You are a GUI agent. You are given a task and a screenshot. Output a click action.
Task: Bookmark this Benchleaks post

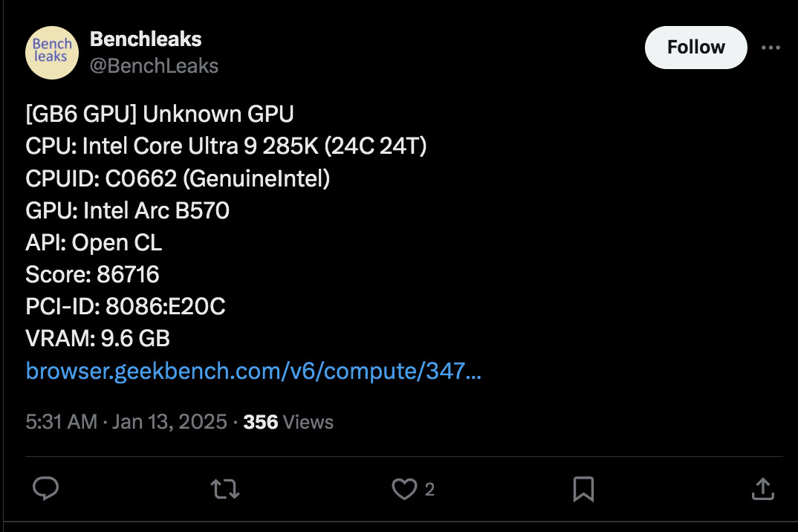click(x=583, y=489)
